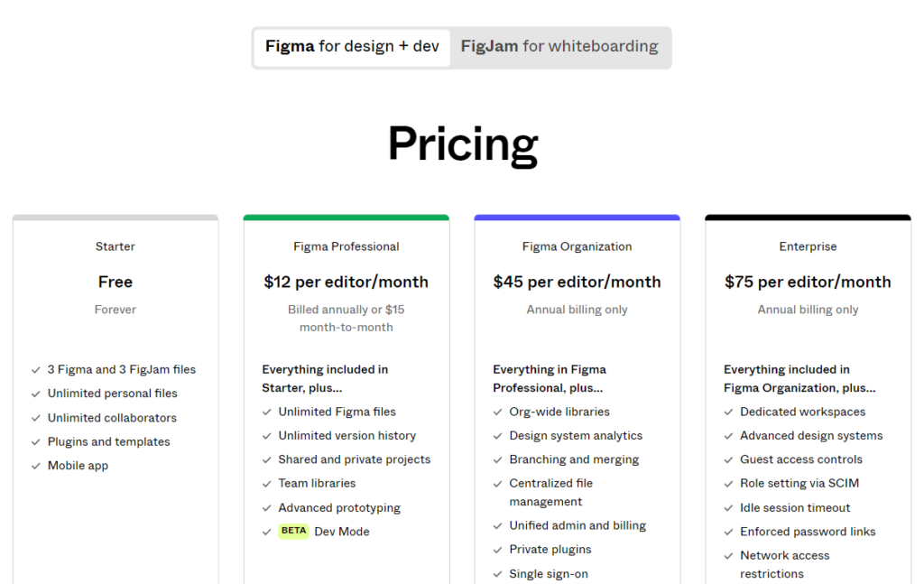Click the BETA badge next to Dev Mode
924x584 pixels.
coord(293,531)
